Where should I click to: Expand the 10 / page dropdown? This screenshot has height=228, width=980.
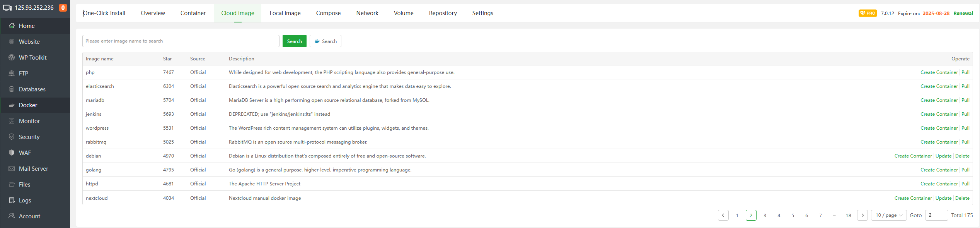(x=888, y=215)
